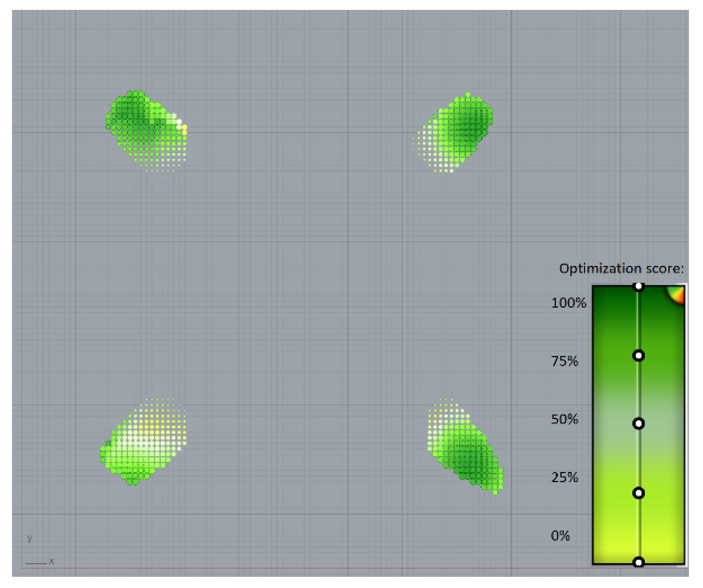The image size is (703, 588).
Task: Select the 50% legend label
Action: pyautogui.click(x=564, y=420)
